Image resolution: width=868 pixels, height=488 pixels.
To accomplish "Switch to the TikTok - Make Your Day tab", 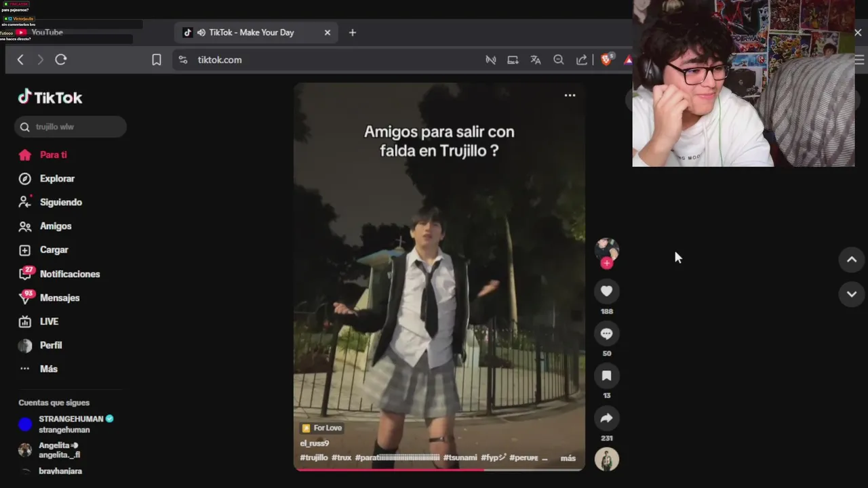I will [258, 33].
